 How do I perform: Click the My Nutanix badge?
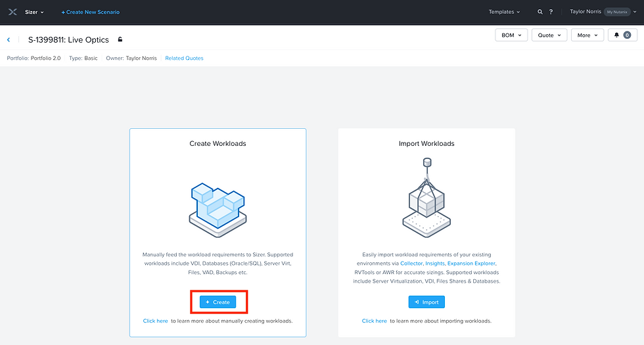click(617, 12)
